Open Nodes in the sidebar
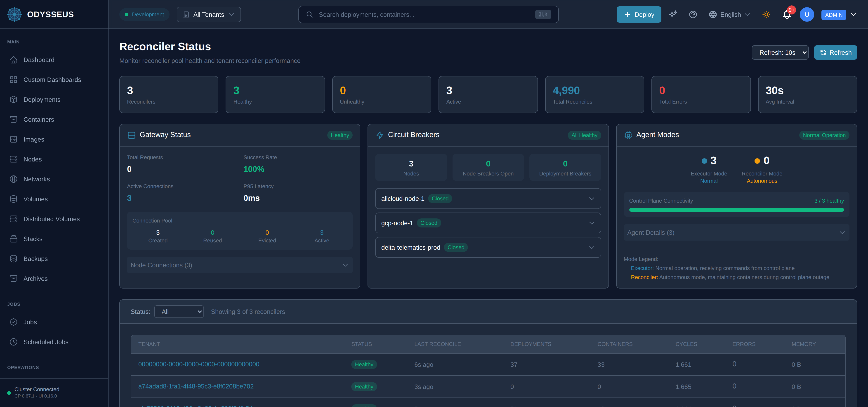Viewport: 868px width, 407px height. tap(54, 159)
